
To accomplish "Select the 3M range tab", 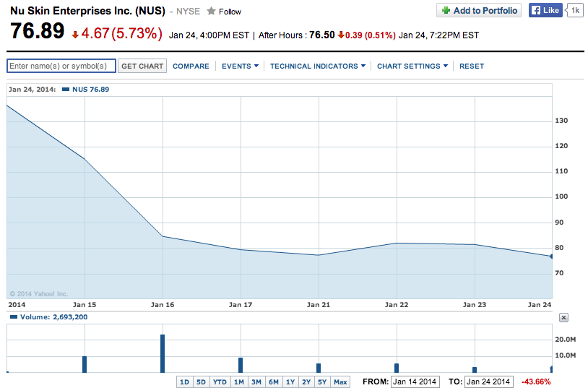I will tap(256, 382).
